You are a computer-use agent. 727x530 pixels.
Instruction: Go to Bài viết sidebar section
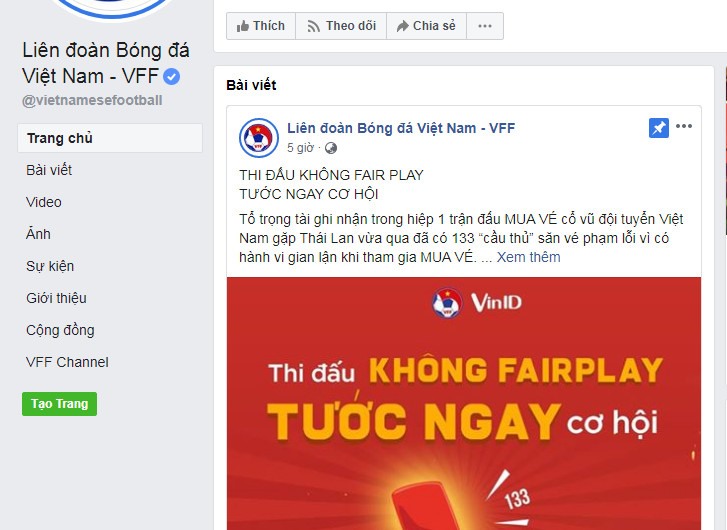(49, 170)
